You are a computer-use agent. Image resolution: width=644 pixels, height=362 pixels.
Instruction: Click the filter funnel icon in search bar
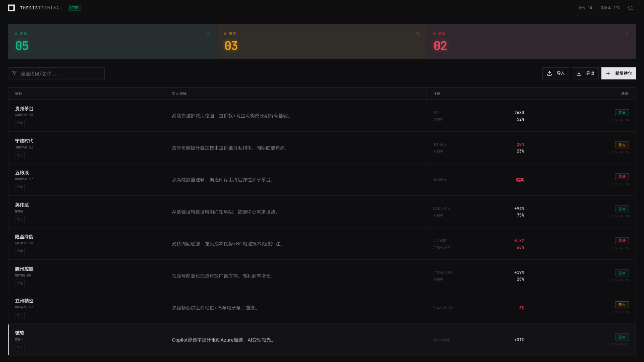pyautogui.click(x=14, y=73)
